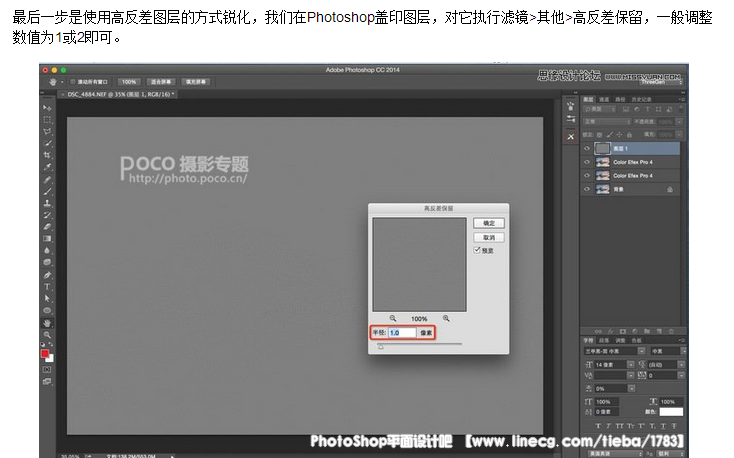Open the layer opacity dropdown arrow
This screenshot has height=458, width=734.
pyautogui.click(x=679, y=122)
